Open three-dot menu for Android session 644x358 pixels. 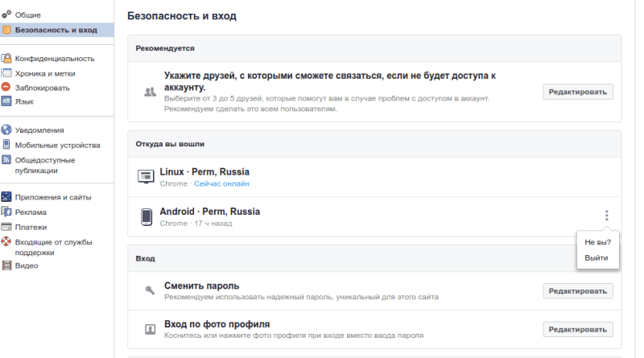607,216
